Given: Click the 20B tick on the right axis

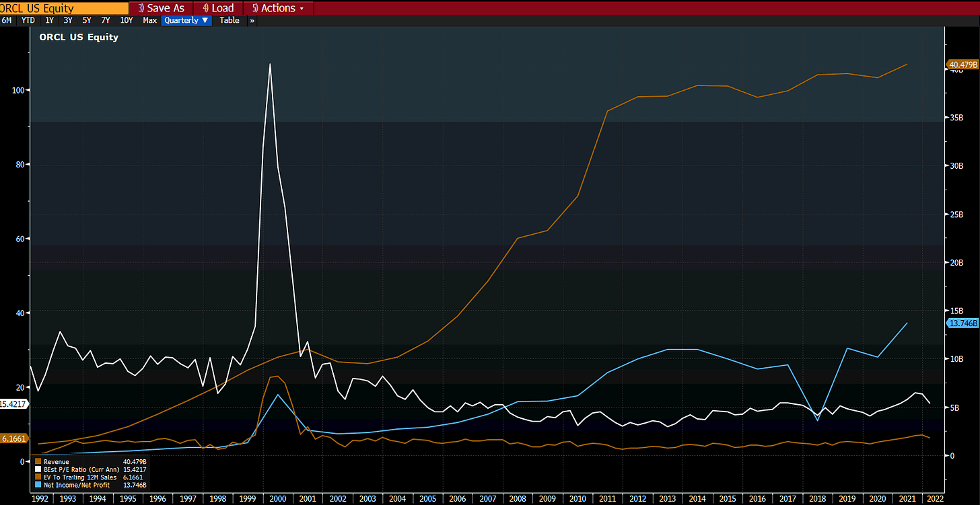Looking at the screenshot, I should pyautogui.click(x=956, y=263).
